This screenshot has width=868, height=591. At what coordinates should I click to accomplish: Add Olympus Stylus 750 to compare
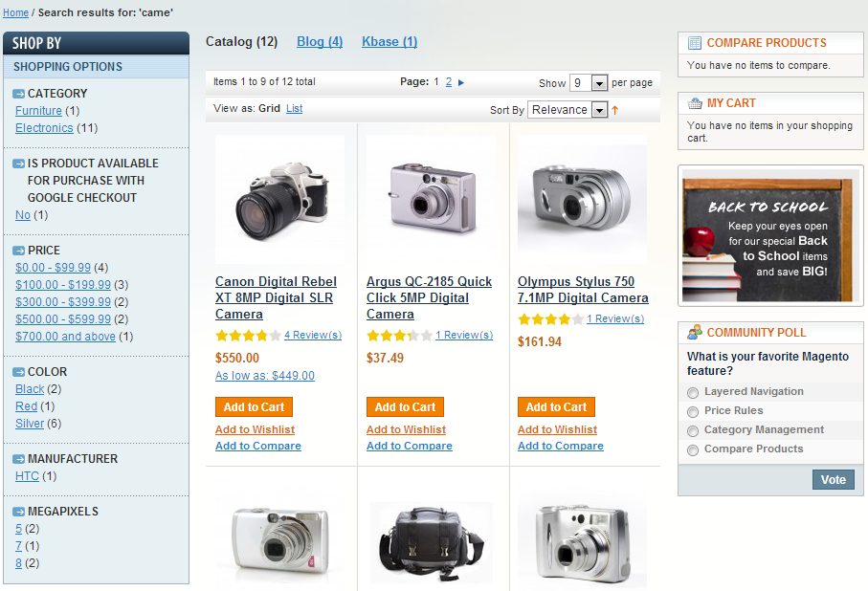point(560,446)
